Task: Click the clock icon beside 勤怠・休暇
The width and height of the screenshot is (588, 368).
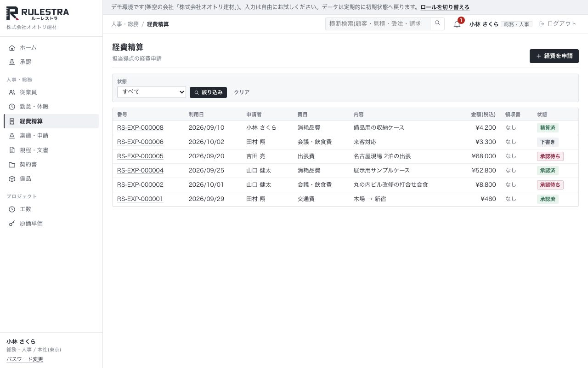Action: [x=12, y=107]
